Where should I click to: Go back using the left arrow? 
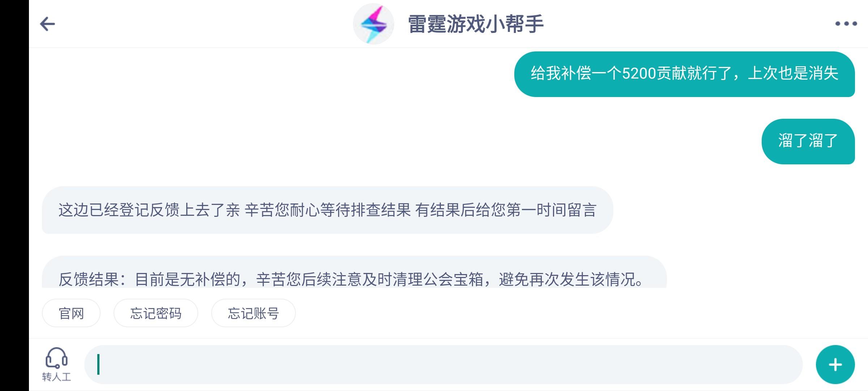47,24
